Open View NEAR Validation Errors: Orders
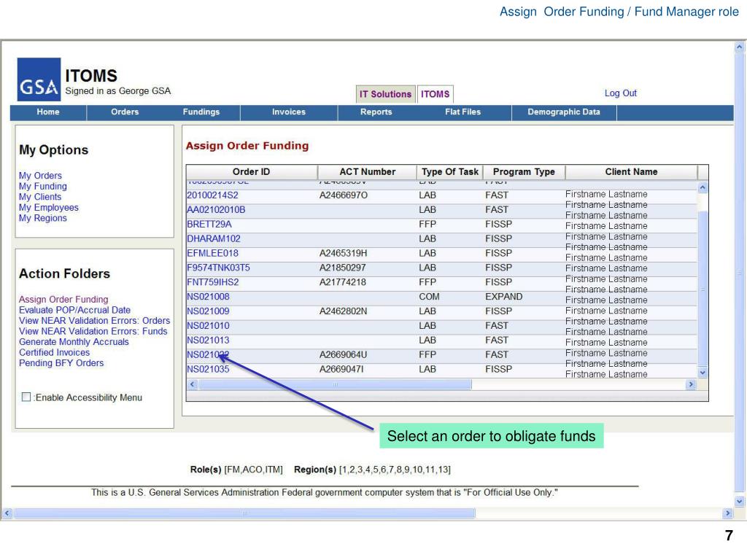 (94, 321)
